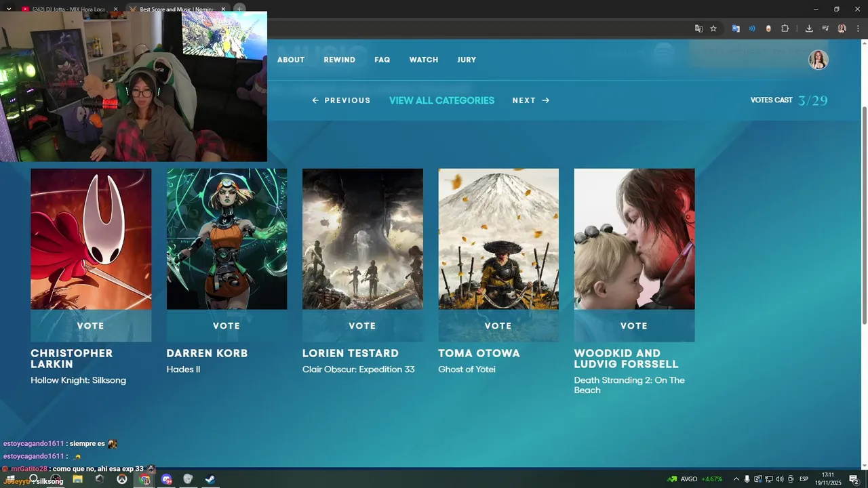This screenshot has height=488, width=868.
Task: Select the Ghost of Yōtei artwork
Action: pyautogui.click(x=498, y=239)
